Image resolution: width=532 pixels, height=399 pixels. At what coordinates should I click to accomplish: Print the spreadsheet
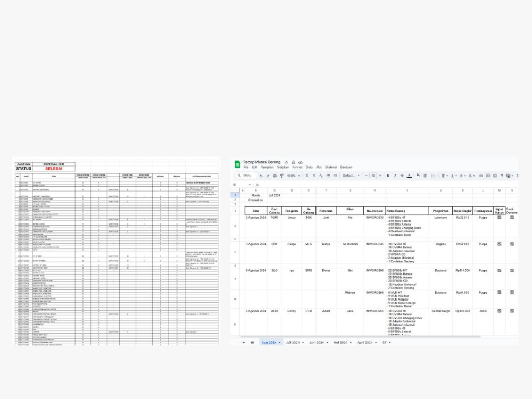(x=275, y=176)
